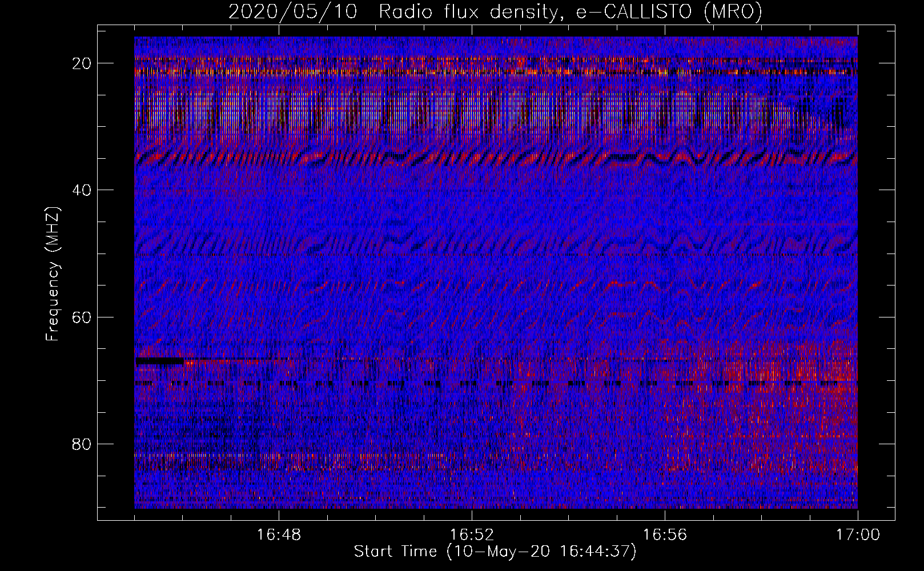This screenshot has width=924, height=571.
Task: Click the '17:00' time tick label
Action: [858, 535]
